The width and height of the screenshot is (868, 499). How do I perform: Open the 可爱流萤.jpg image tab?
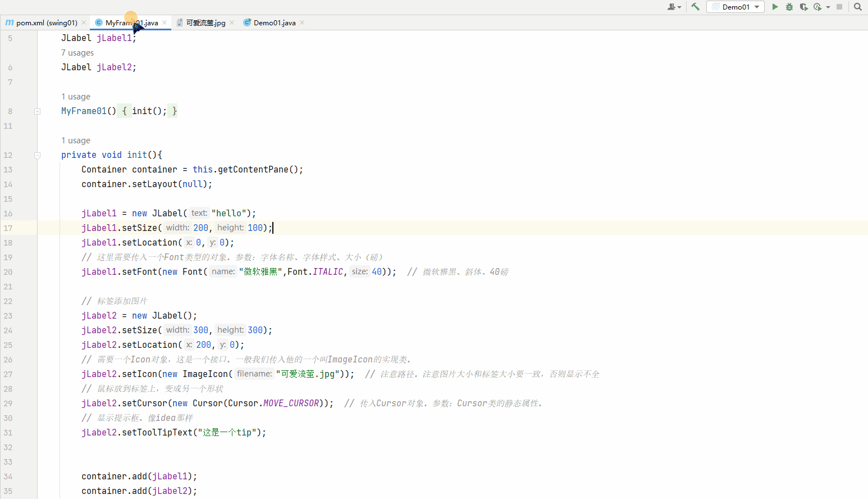(x=205, y=23)
